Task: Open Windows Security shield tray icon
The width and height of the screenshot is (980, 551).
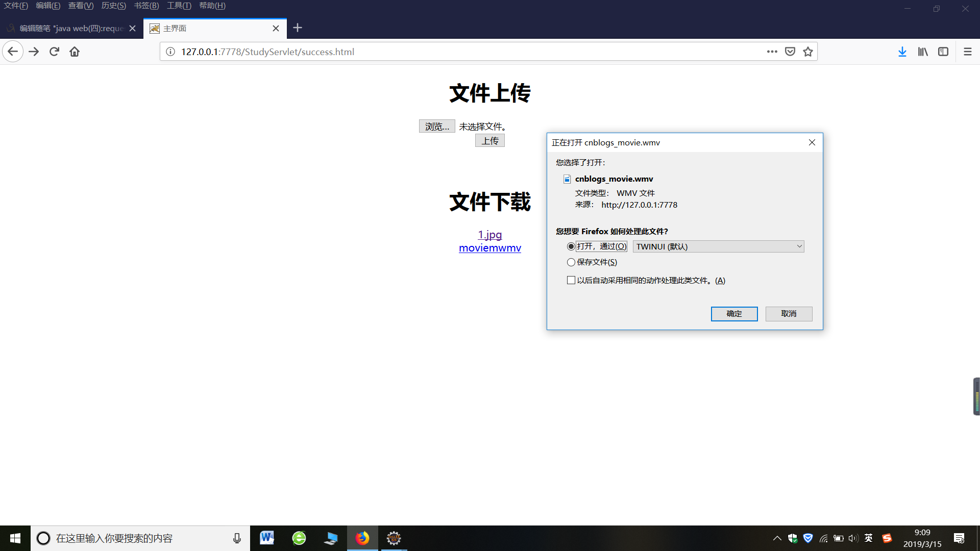Action: [x=793, y=538]
